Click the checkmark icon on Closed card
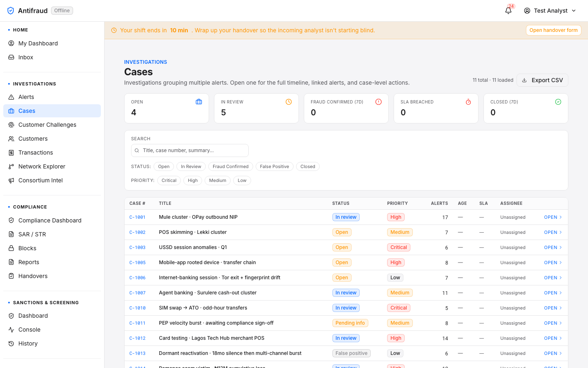The width and height of the screenshot is (588, 368). coord(558,102)
